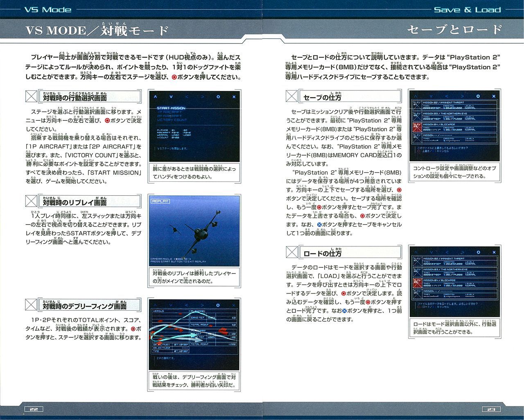Click the circle button icon in debriefing screenshot
The height and width of the screenshot is (420, 524).
(218, 305)
